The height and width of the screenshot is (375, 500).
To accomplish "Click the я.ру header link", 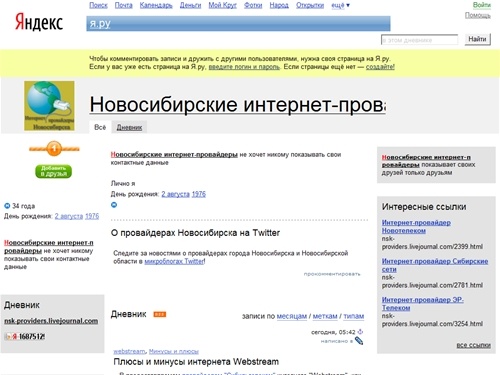I will (x=100, y=24).
